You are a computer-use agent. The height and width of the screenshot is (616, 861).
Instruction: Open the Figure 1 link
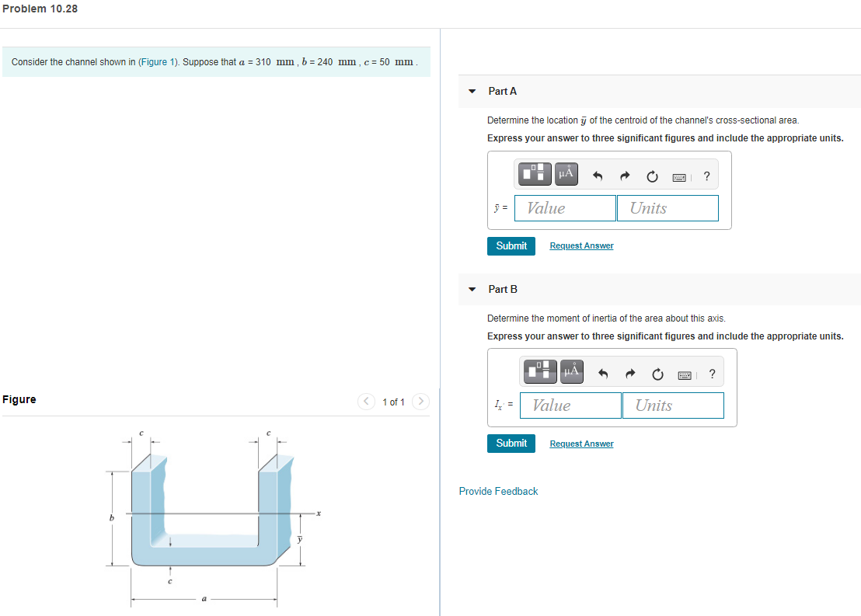(x=158, y=62)
